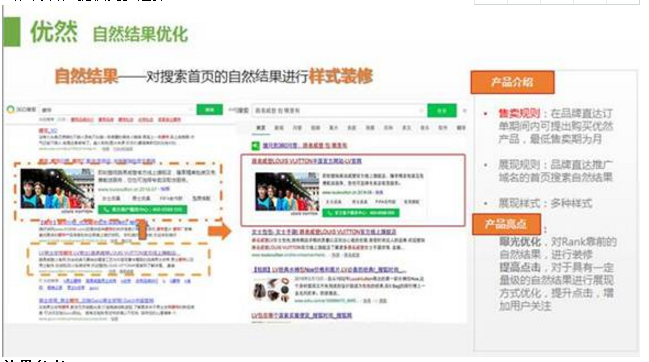Click the green phone button in red-boxed result
This screenshot has width=649, height=362.
click(x=361, y=213)
